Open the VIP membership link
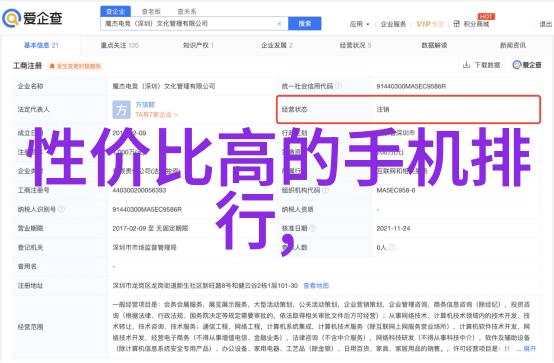Image resolution: width=554 pixels, height=363 pixels. pyautogui.click(x=430, y=24)
